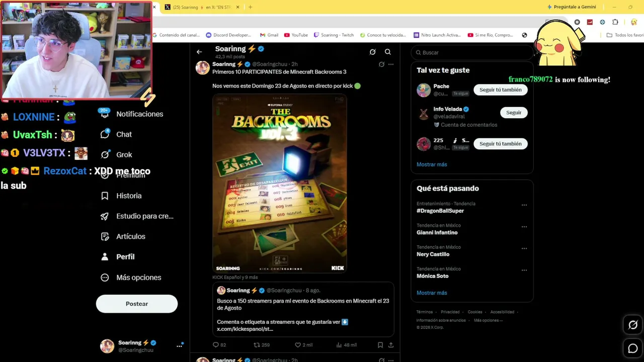The height and width of the screenshot is (362, 644).
Task: Click the back arrow beside Soarinng header
Action: pyautogui.click(x=199, y=52)
